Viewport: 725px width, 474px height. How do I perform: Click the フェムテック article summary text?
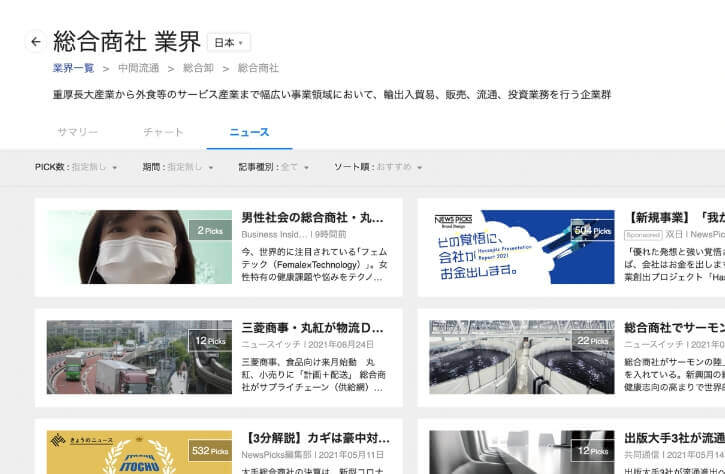(314, 265)
